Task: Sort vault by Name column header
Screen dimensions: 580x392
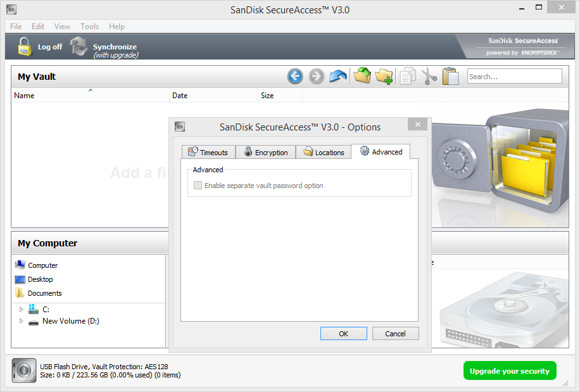Action: (x=91, y=96)
